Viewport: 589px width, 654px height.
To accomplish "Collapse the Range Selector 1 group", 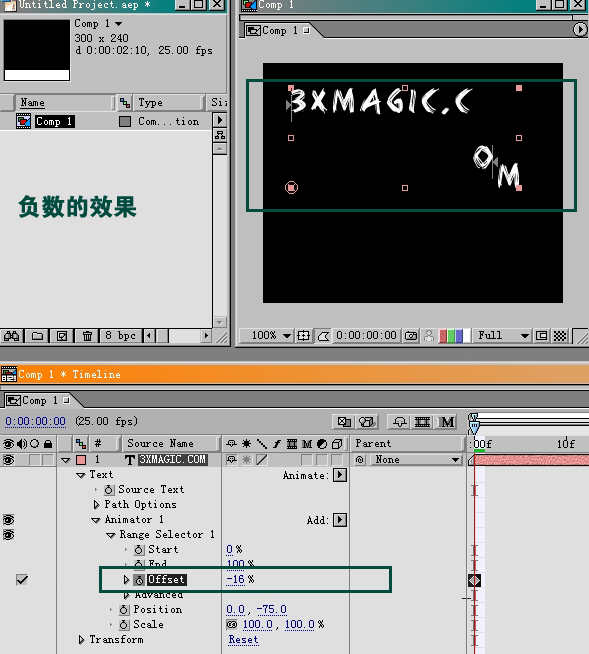I will [111, 535].
